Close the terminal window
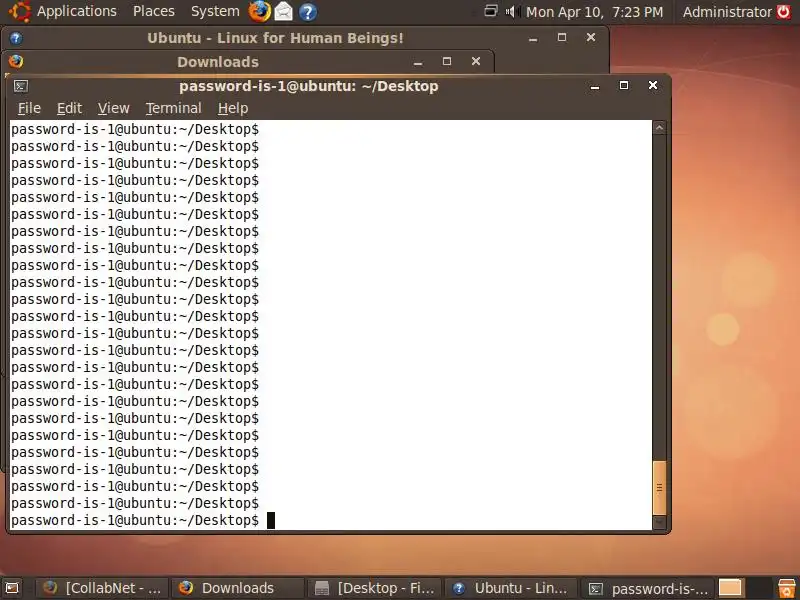This screenshot has height=600, width=800. point(653,85)
